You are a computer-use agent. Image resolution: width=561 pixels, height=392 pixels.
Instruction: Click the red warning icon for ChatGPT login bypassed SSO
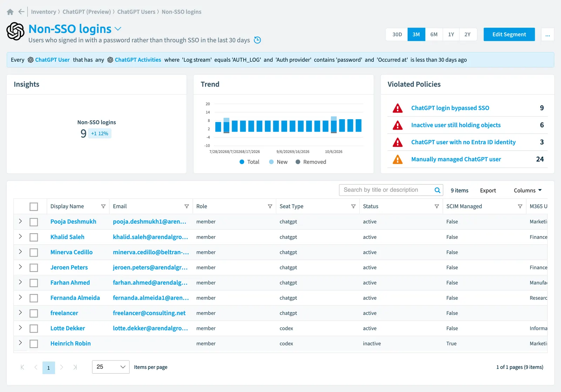[x=398, y=108]
